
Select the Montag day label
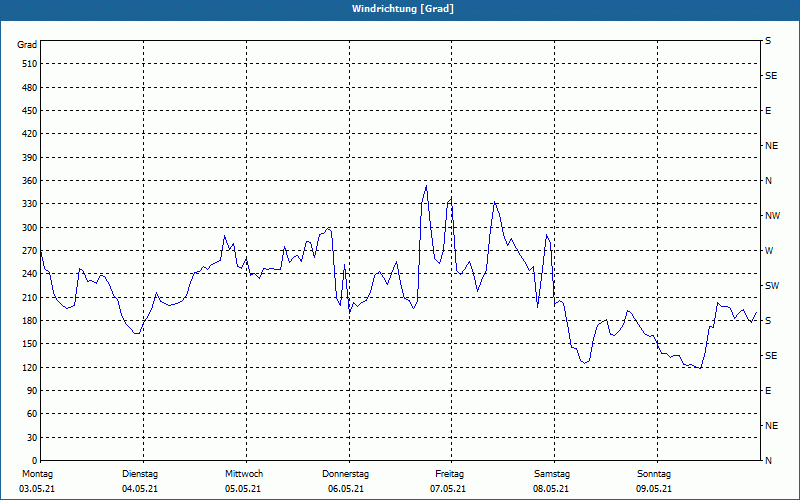[37, 474]
